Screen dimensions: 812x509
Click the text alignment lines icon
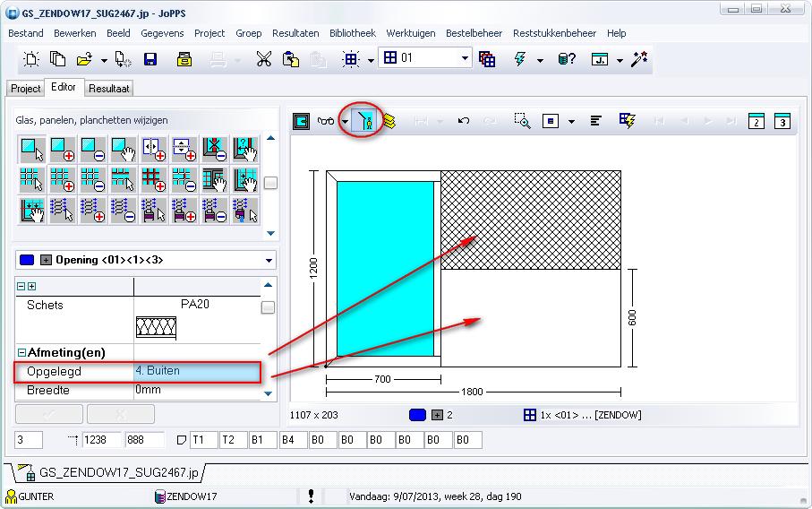[595, 121]
